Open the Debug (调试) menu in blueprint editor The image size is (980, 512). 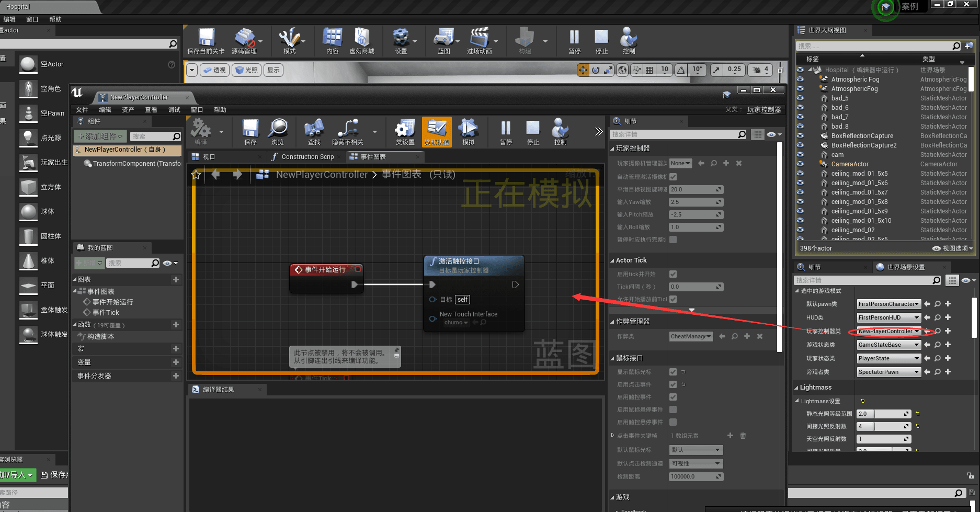pos(174,110)
